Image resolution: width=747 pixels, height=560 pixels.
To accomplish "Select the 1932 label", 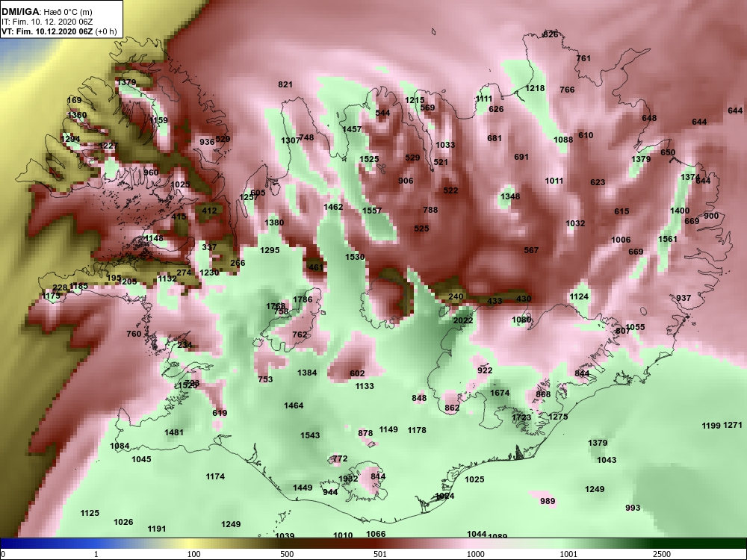I will click(348, 479).
